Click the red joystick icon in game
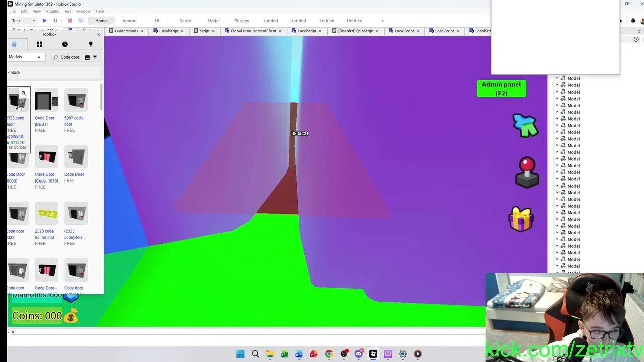The width and height of the screenshot is (644, 362). pyautogui.click(x=527, y=172)
